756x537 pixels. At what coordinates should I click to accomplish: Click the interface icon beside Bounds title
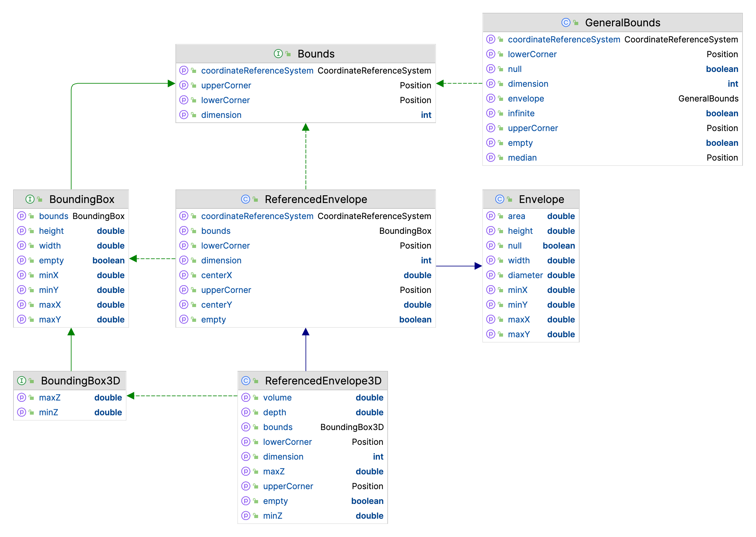coord(278,54)
